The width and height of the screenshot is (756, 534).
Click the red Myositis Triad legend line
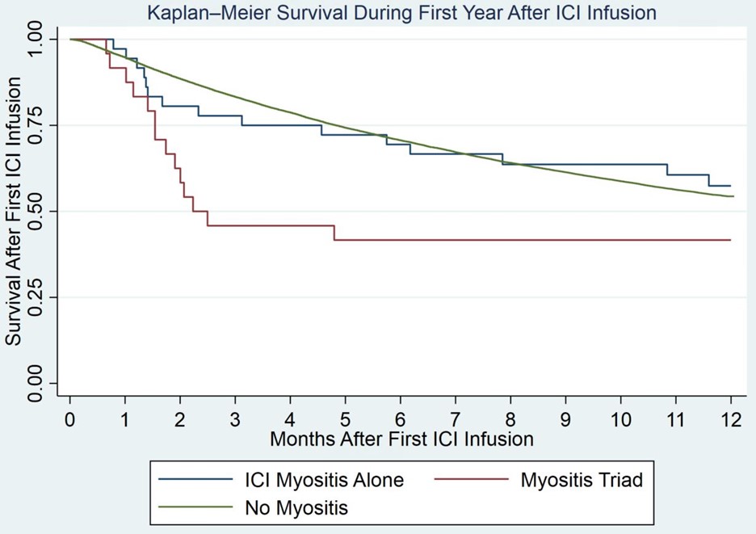[x=464, y=481]
